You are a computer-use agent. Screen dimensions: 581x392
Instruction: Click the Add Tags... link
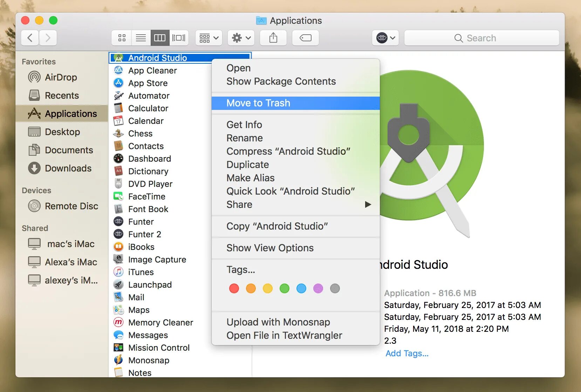click(407, 353)
